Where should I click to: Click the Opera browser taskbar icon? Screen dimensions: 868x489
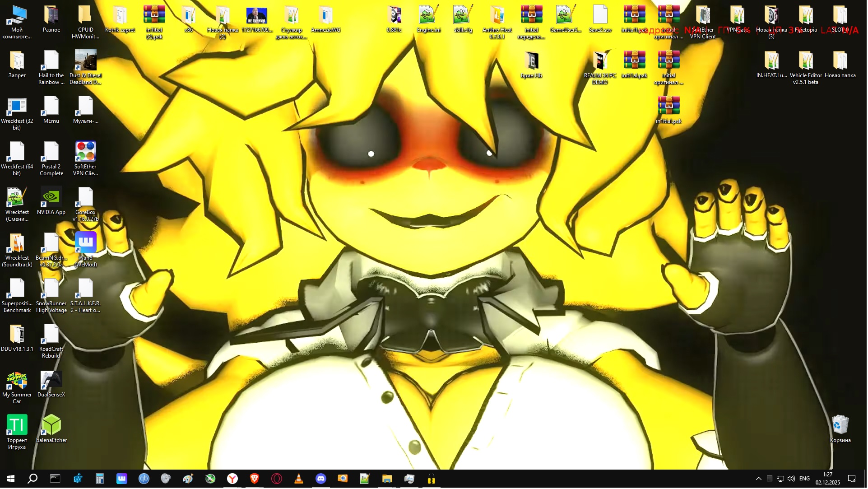(x=277, y=480)
